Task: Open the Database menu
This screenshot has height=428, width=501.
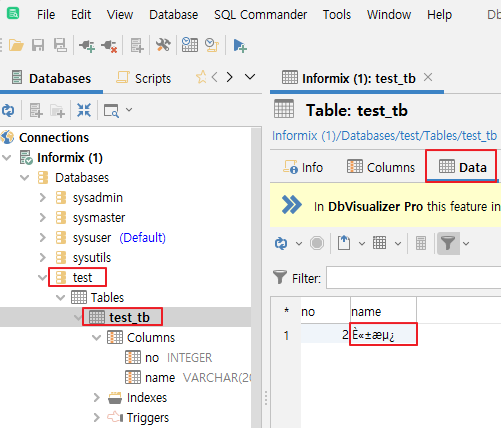Action: 173,15
